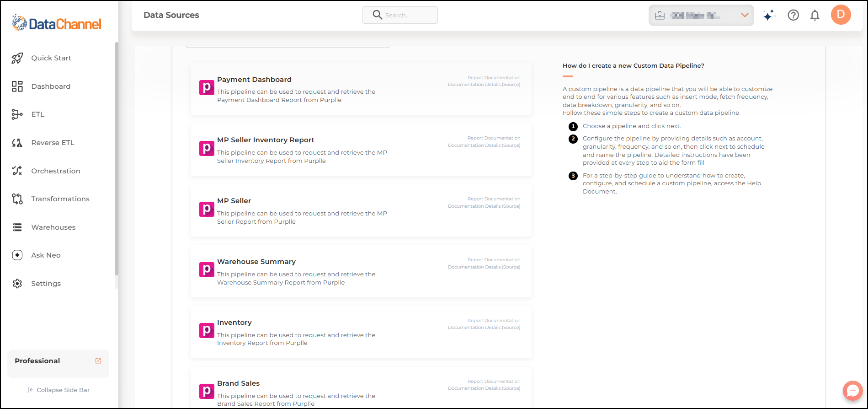The image size is (868, 409).
Task: Click the Dashboard grid icon
Action: coord(17,86)
